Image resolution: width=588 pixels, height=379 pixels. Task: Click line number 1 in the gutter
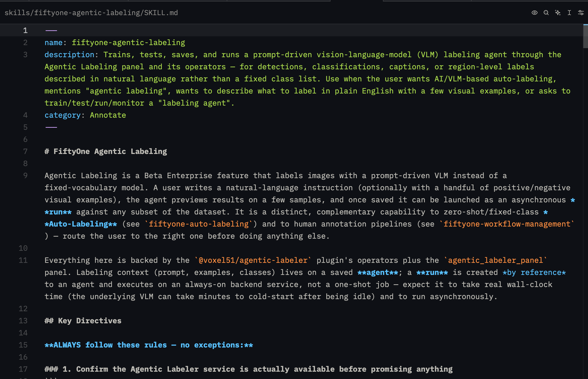(25, 30)
